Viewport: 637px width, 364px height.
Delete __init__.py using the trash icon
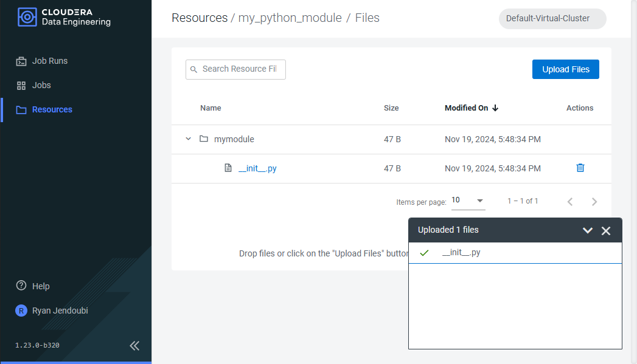(x=580, y=167)
